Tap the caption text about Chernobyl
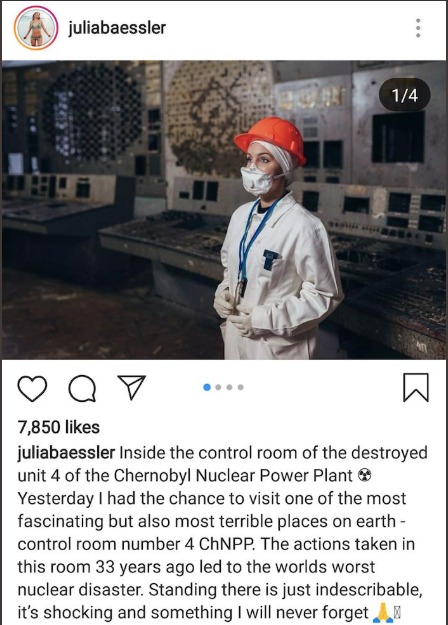Viewport: 448px width, 625px height. point(222,533)
